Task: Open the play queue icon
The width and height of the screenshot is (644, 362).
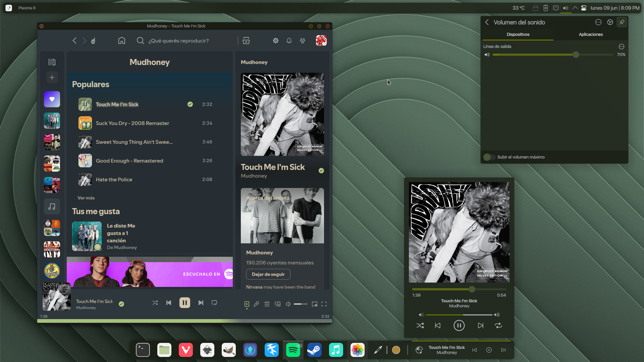Action: [267, 304]
